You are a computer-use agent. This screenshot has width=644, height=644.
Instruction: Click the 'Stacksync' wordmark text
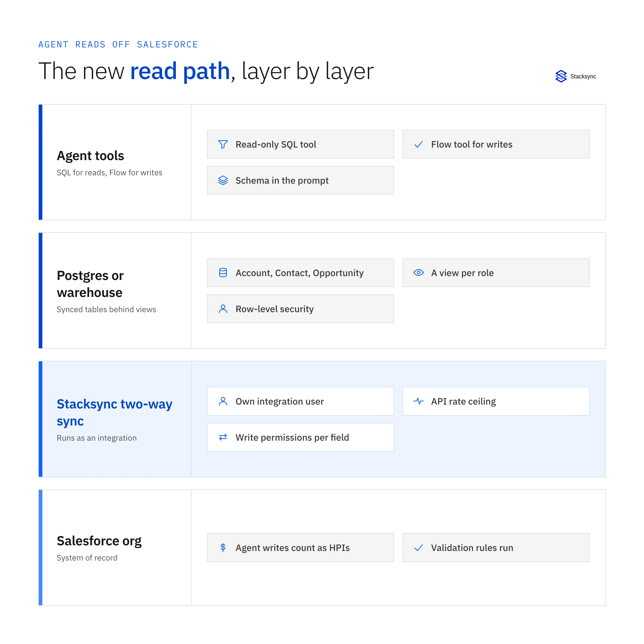[x=583, y=76]
